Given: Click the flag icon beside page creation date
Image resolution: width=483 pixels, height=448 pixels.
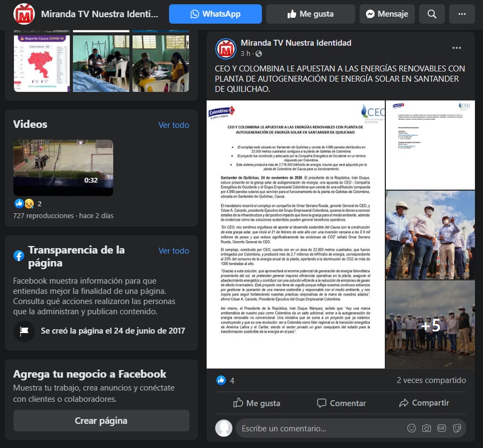Looking at the screenshot, I should click(x=24, y=331).
